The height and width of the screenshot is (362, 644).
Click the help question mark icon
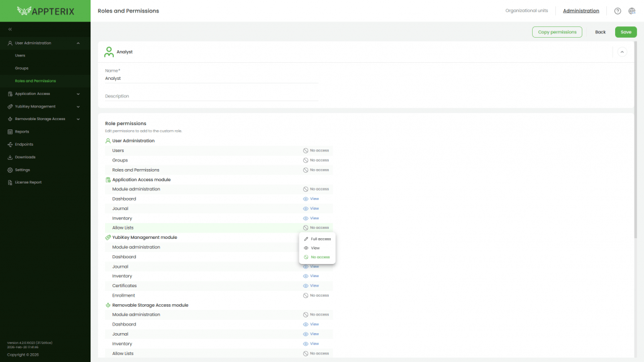click(617, 11)
